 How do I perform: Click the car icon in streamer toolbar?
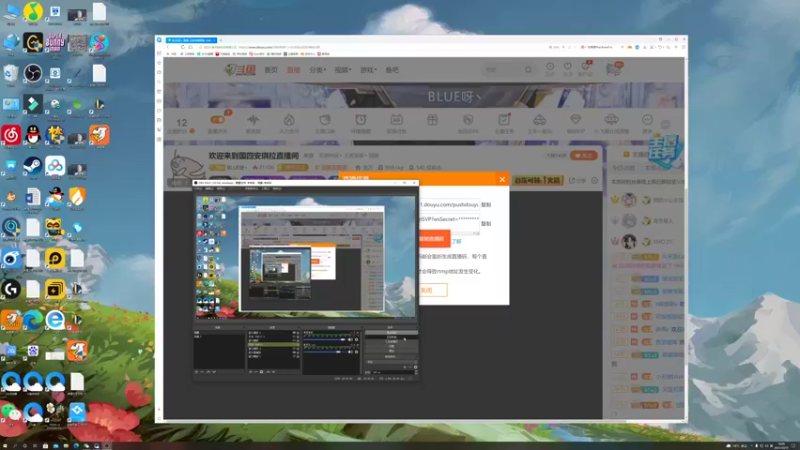[539, 120]
